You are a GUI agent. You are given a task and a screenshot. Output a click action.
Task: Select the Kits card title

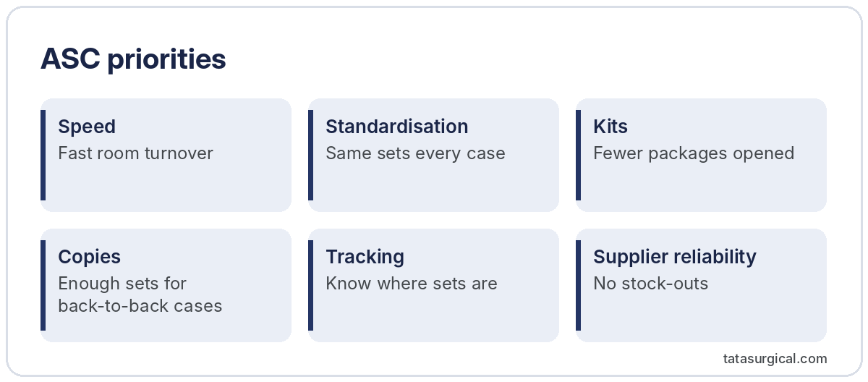(610, 126)
